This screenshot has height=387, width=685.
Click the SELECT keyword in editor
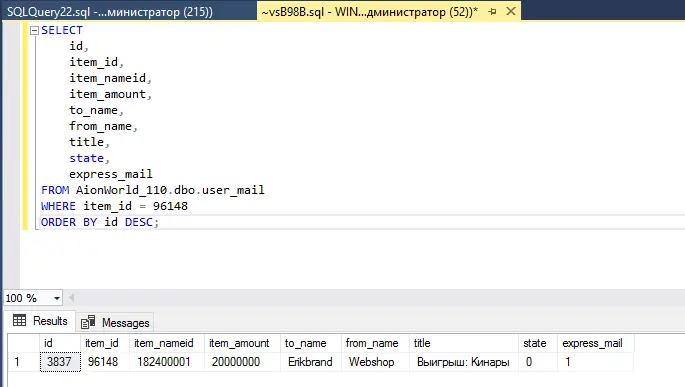[x=62, y=30]
